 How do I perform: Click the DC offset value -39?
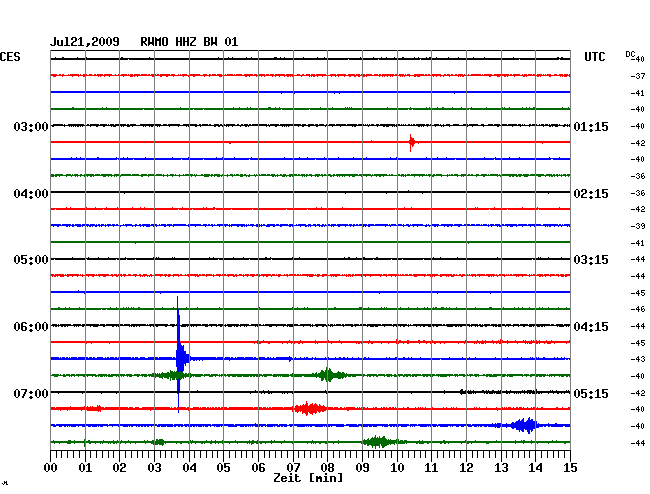638,226
